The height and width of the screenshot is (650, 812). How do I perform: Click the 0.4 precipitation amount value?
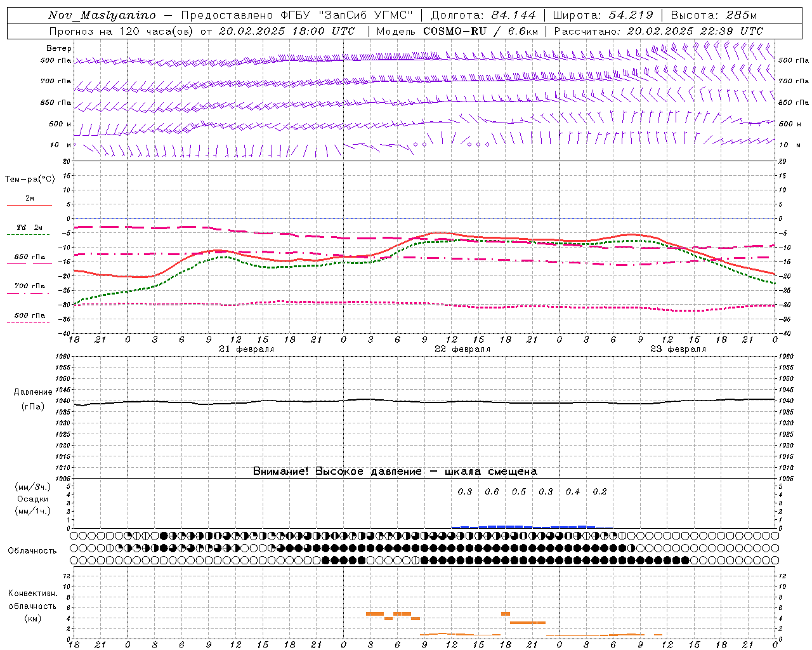[x=573, y=491]
